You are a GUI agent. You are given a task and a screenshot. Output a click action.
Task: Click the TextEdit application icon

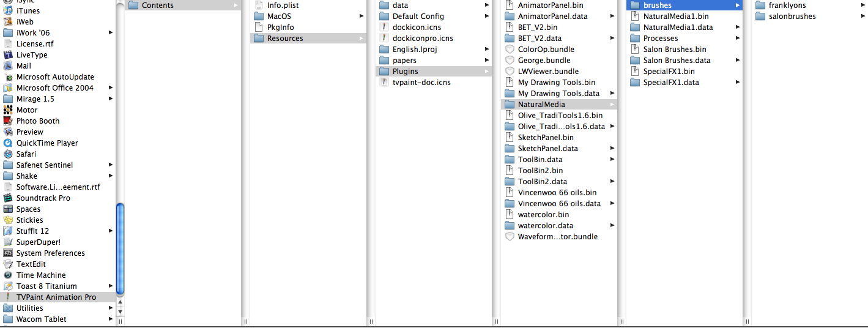tap(8, 264)
